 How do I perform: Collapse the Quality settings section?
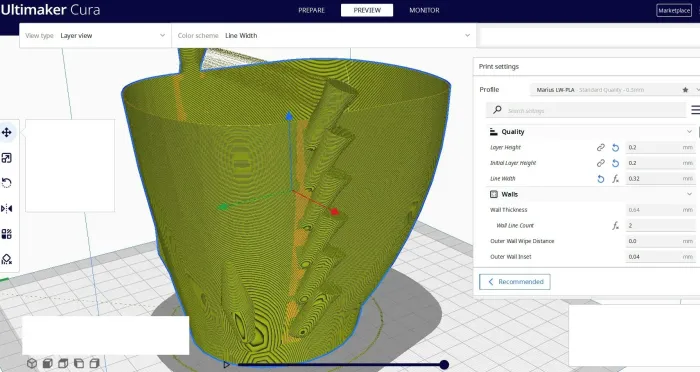[689, 131]
